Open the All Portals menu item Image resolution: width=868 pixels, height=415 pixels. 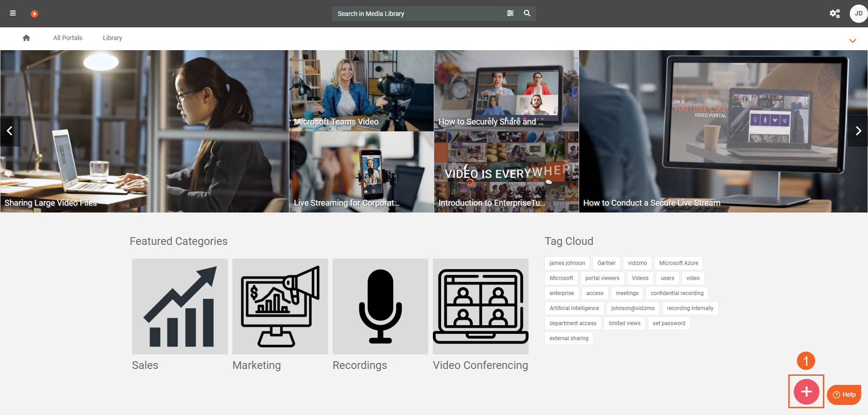click(67, 38)
